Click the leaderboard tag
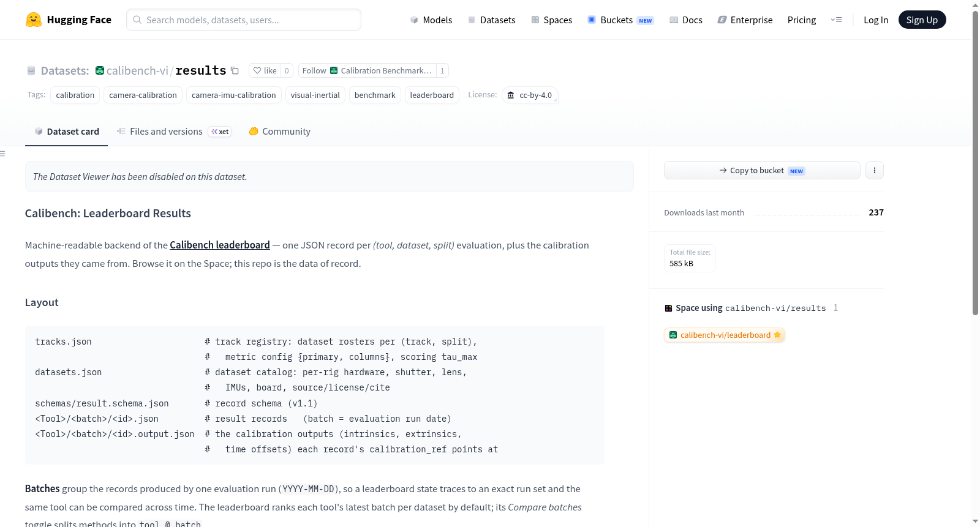 pyautogui.click(x=432, y=95)
